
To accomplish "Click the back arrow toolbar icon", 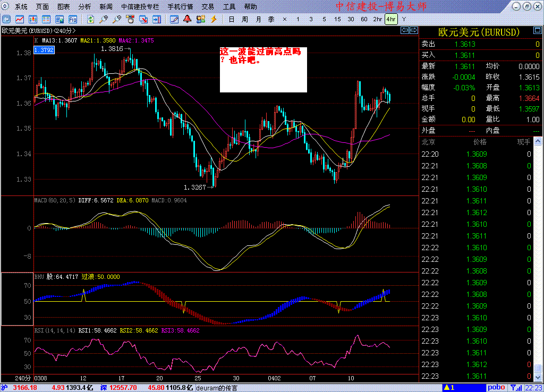I will pos(6,20).
